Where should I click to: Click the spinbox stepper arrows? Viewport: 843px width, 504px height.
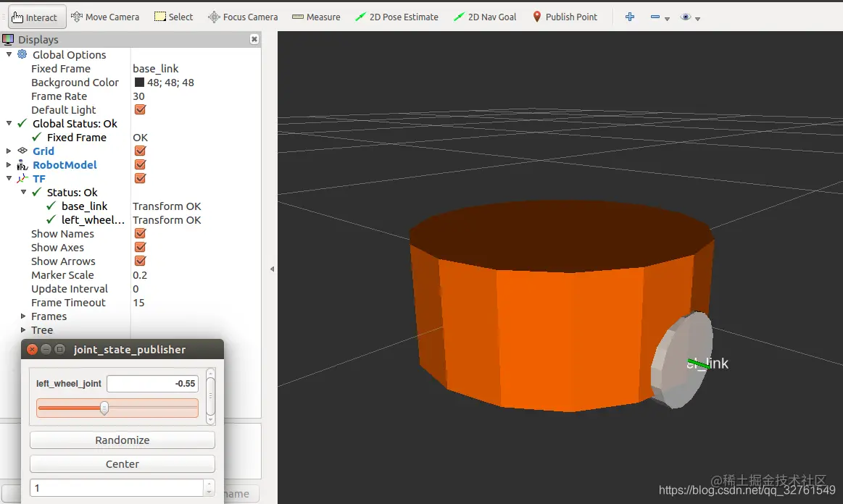[x=209, y=488]
